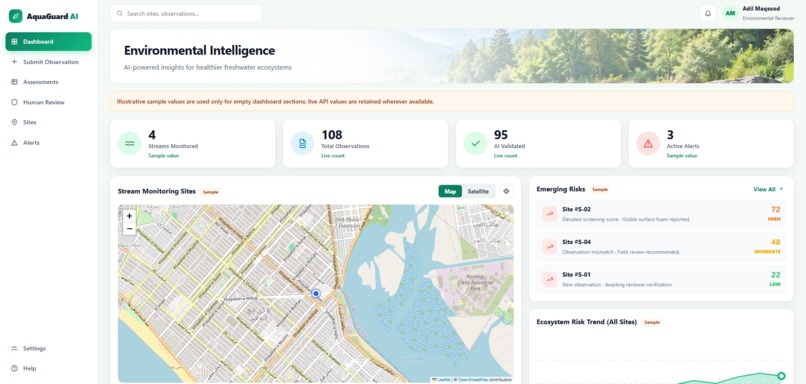Click the Sample badge beside Stream Monitoring Sites
This screenshot has width=806, height=384.
[x=210, y=192]
